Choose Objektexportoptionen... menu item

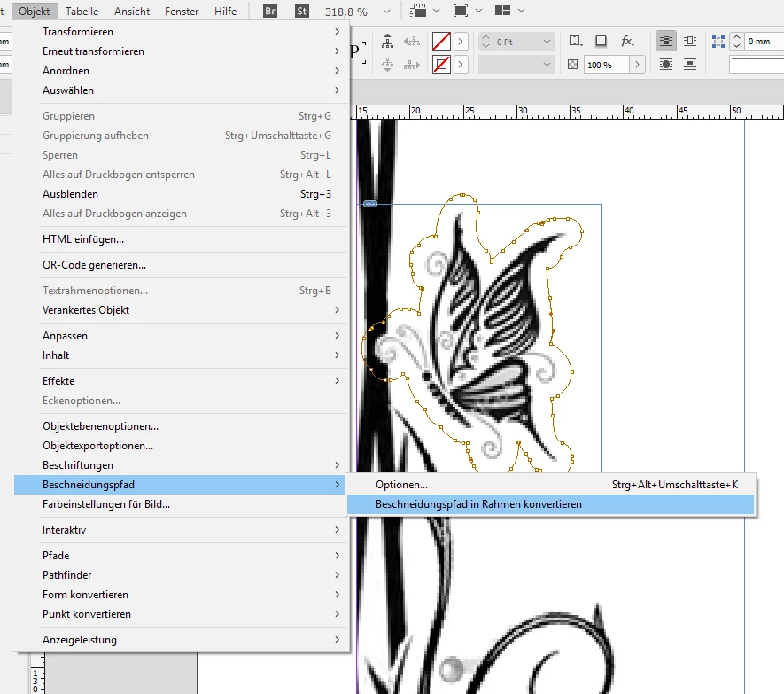(181, 445)
